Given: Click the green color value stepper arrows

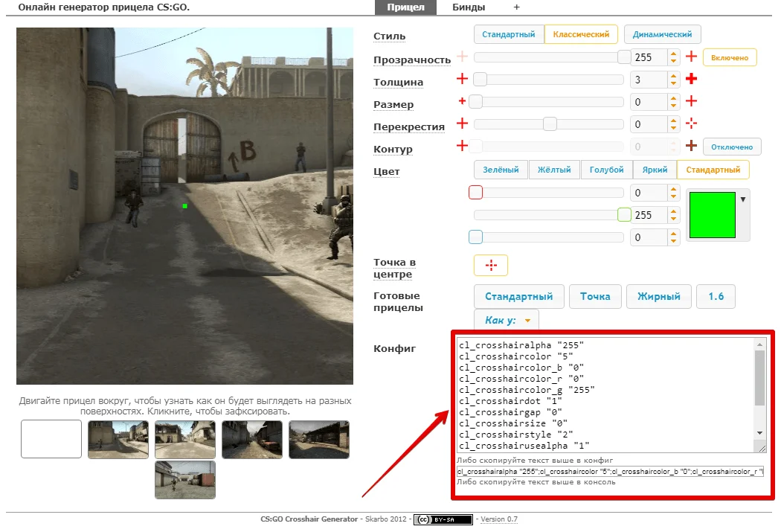Looking at the screenshot, I should (673, 215).
